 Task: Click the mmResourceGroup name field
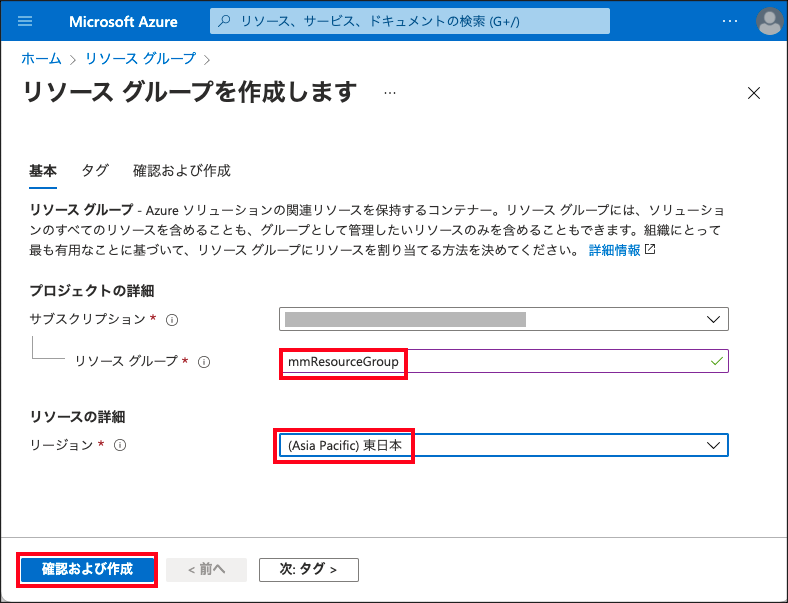pos(504,361)
